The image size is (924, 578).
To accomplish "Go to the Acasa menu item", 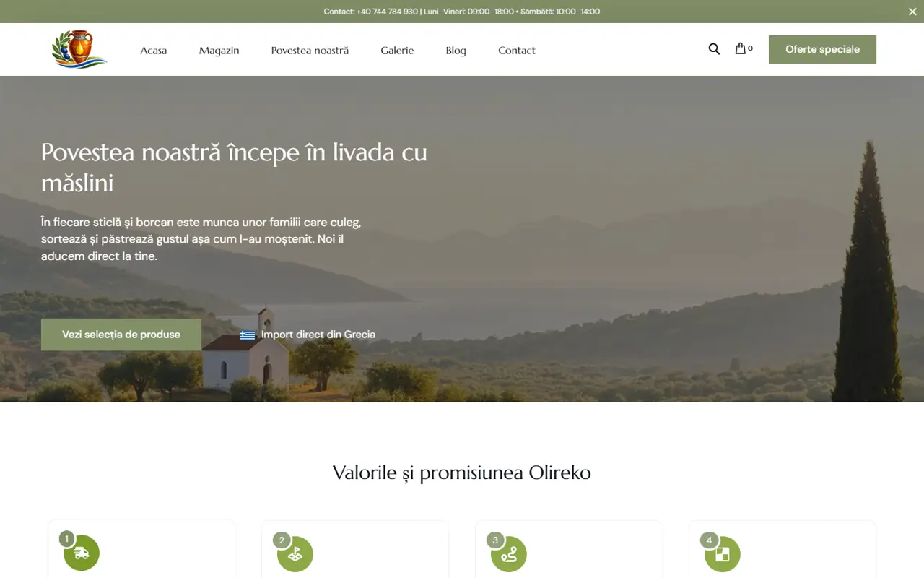I will (x=154, y=51).
